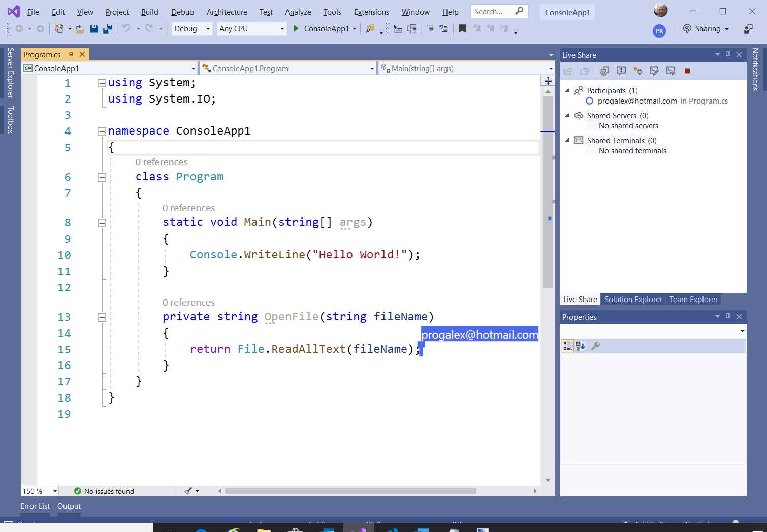Collapse the Main method using its outline toggle
Viewport: 767px width, 532px height.
(x=101, y=222)
